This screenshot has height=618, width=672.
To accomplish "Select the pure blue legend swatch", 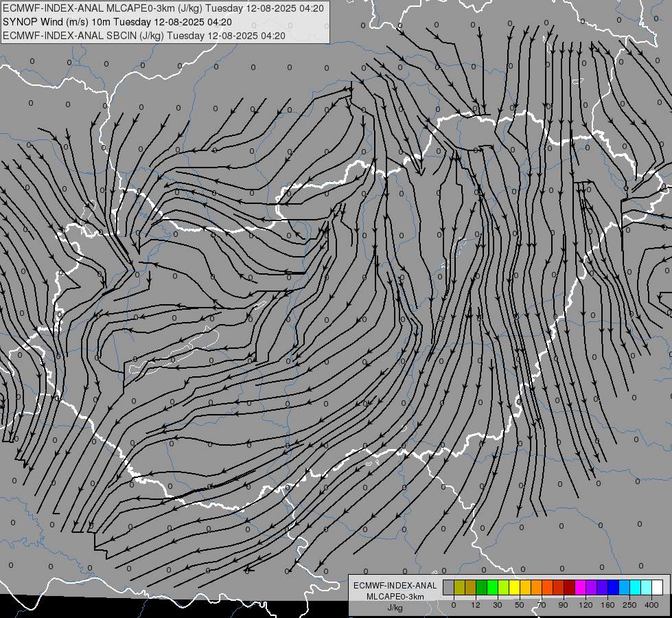I will pos(613,587).
